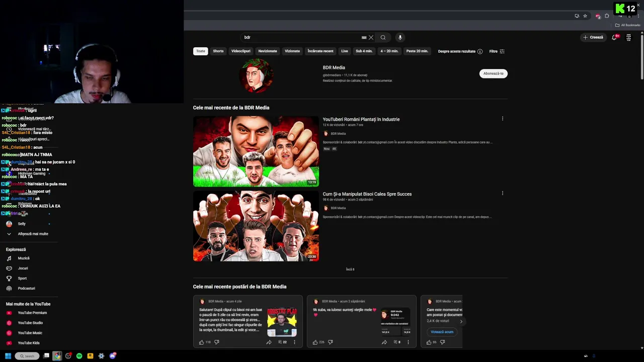Open the notifications bell
Screen dimensions: 644x362
pyautogui.click(x=614, y=37)
